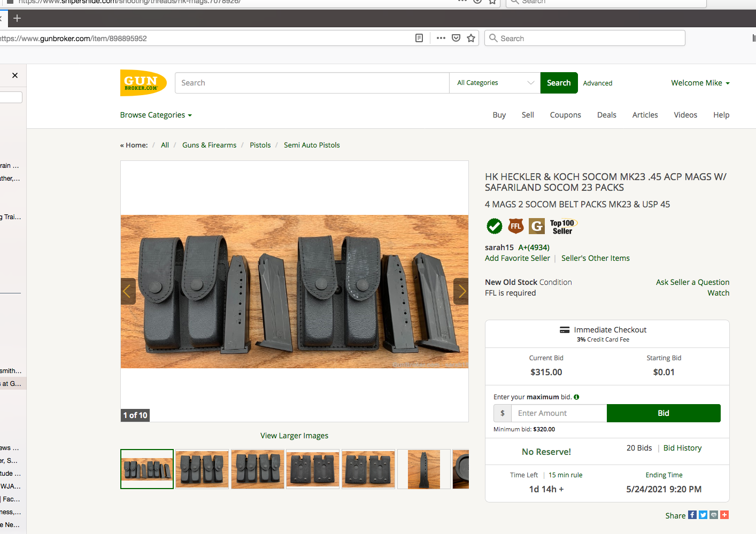This screenshot has height=534, width=756.
Task: Open the Coupons menu item
Action: [566, 115]
